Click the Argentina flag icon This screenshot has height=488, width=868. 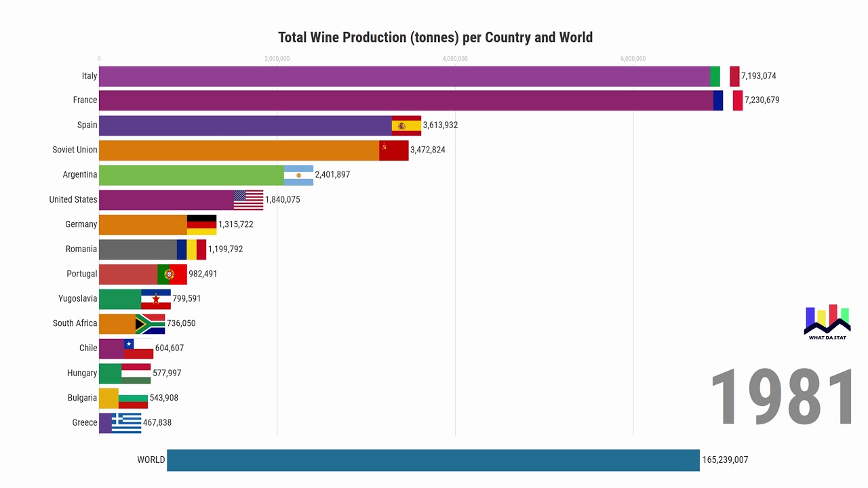tap(298, 175)
